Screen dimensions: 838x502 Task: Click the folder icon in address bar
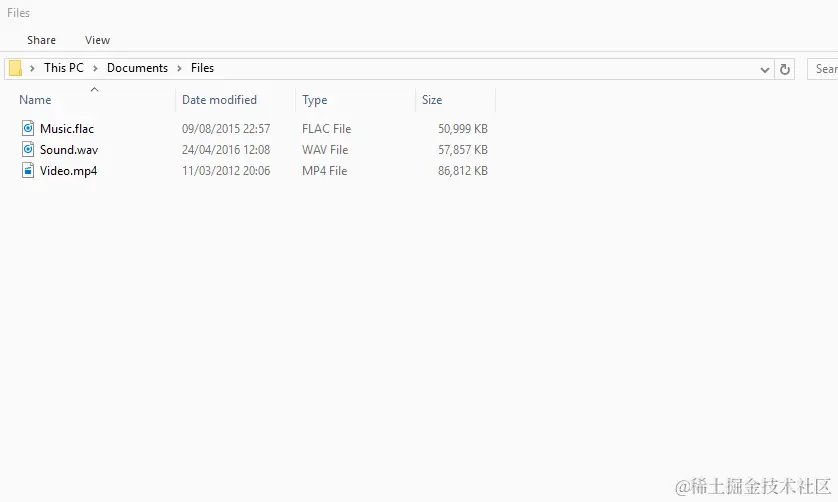pyautogui.click(x=15, y=68)
